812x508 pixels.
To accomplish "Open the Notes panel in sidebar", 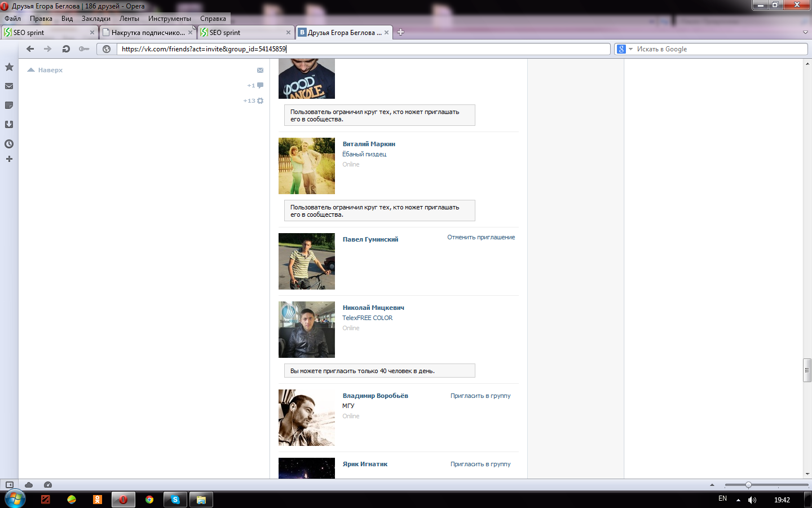I will [9, 106].
